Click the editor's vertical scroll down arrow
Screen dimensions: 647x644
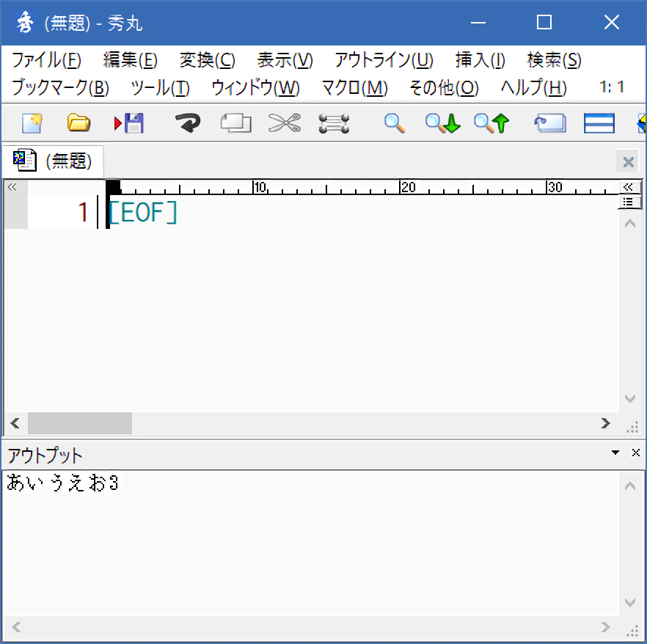(x=629, y=399)
